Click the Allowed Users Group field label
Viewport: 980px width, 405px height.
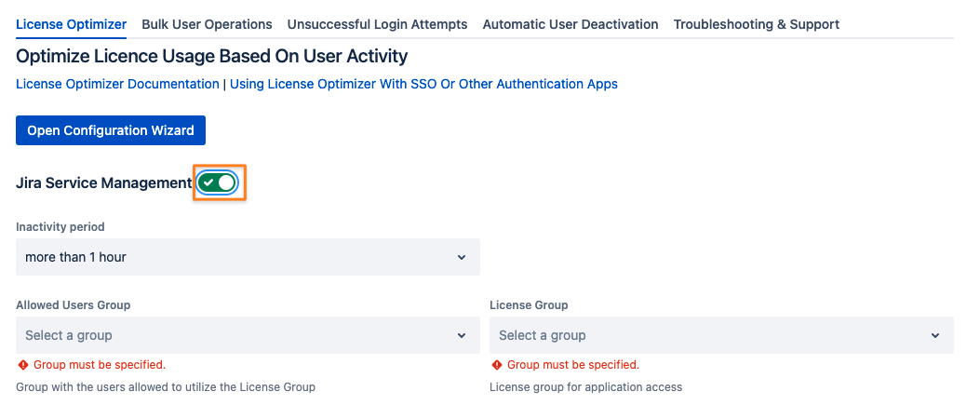(74, 305)
